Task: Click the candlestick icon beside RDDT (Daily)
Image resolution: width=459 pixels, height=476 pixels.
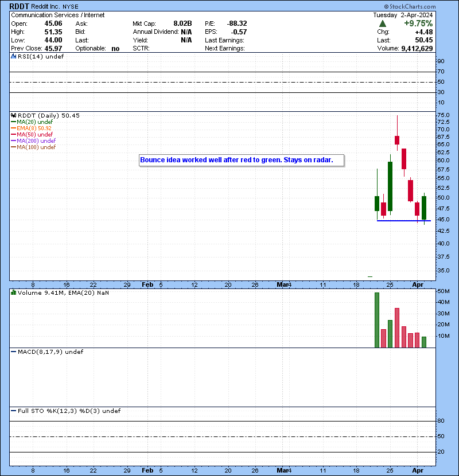Action: pyautogui.click(x=13, y=115)
